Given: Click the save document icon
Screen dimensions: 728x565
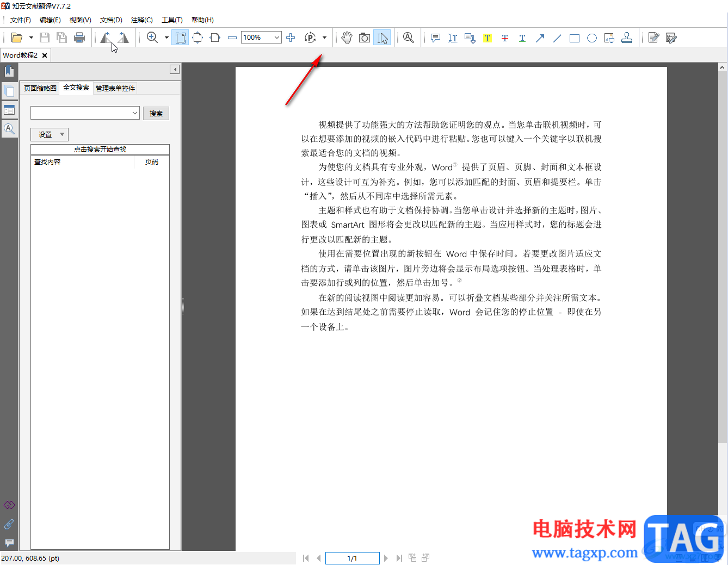Looking at the screenshot, I should [45, 38].
